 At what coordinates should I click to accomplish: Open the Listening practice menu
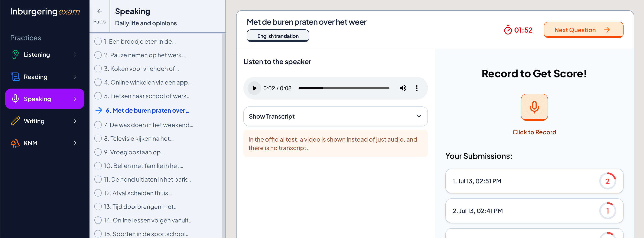point(45,54)
